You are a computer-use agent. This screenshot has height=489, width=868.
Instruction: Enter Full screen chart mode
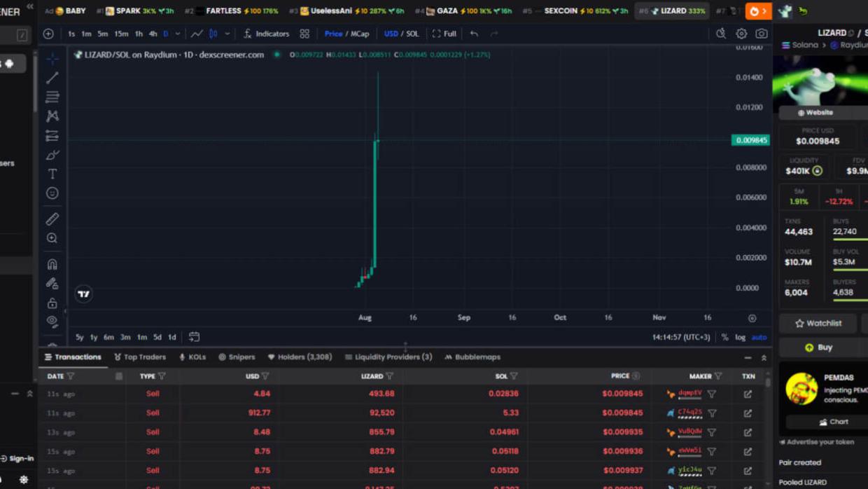tap(444, 34)
